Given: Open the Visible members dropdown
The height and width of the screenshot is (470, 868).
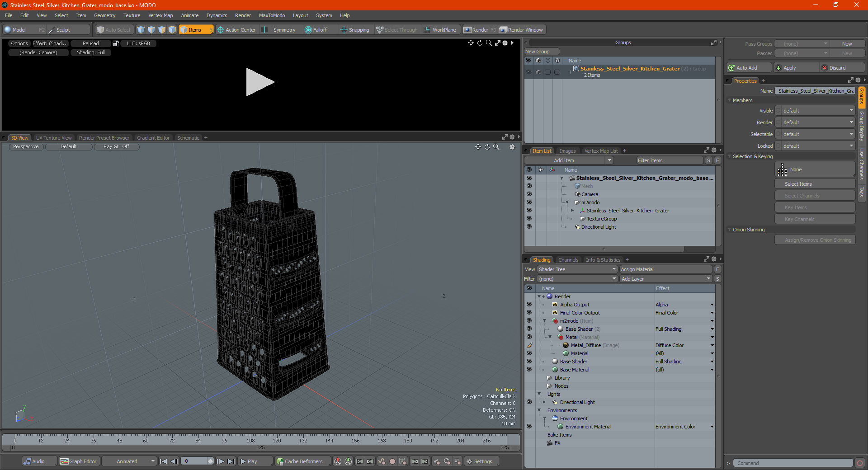Looking at the screenshot, I should coord(815,111).
